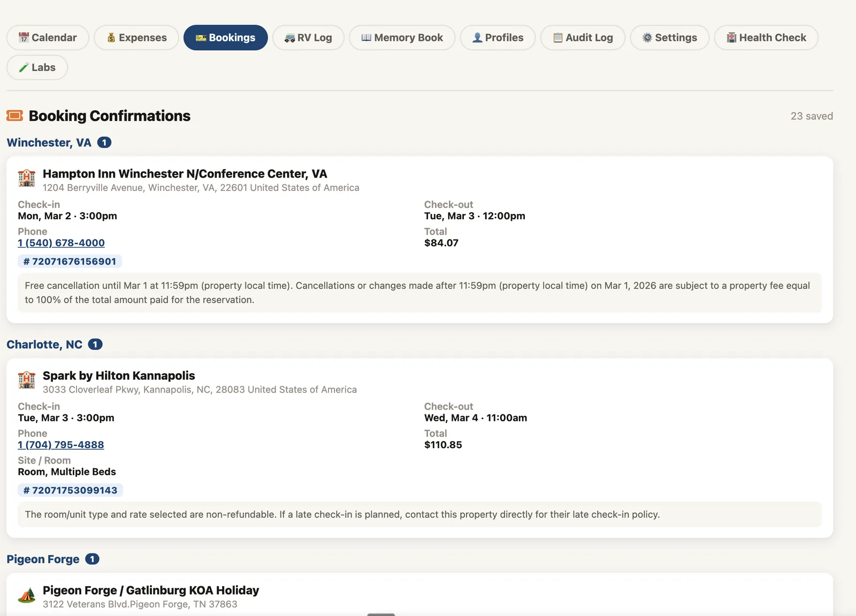This screenshot has width=856, height=616.
Task: Open the Calendar tab
Action: (48, 37)
